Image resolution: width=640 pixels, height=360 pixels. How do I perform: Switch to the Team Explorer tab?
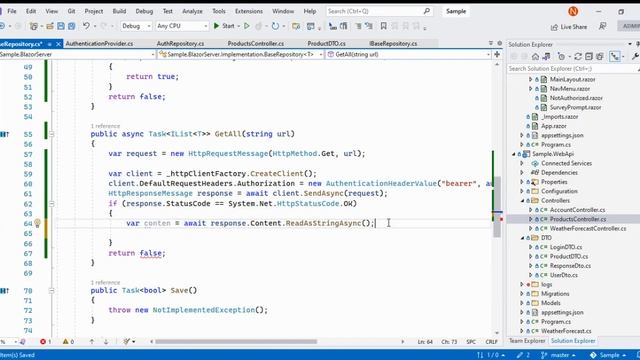coord(527,341)
